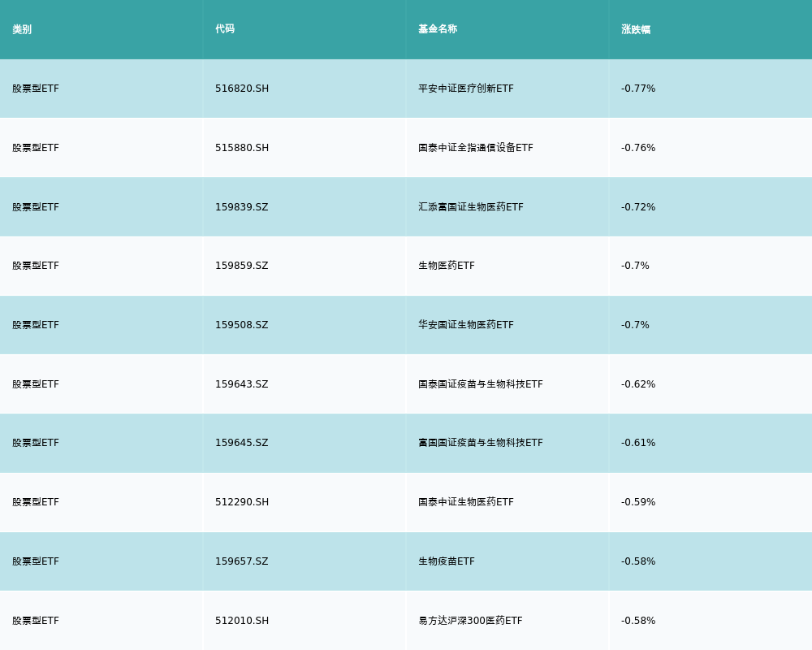
Task: Select fund code 512010.SH
Action: [x=242, y=621]
